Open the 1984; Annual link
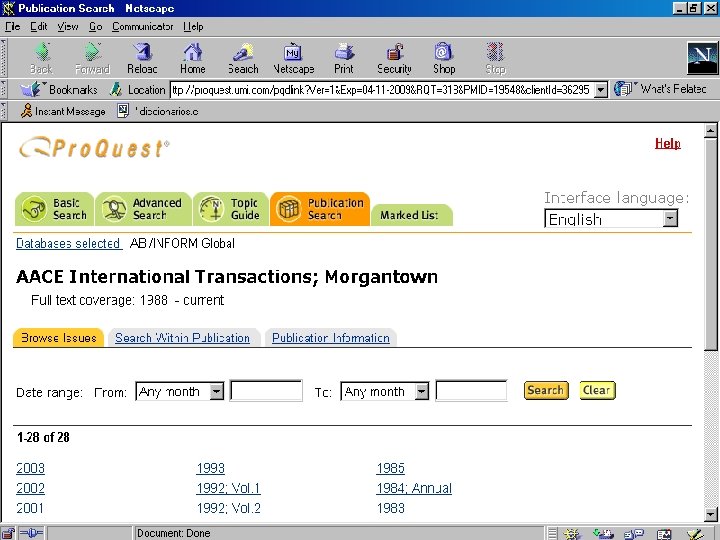 point(414,488)
